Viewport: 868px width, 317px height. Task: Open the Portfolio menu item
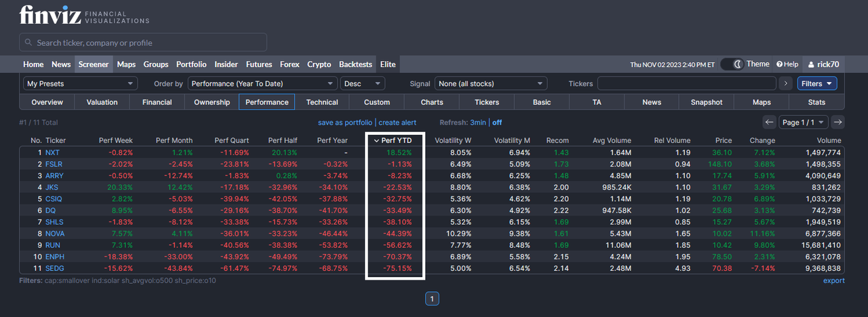[x=191, y=64]
